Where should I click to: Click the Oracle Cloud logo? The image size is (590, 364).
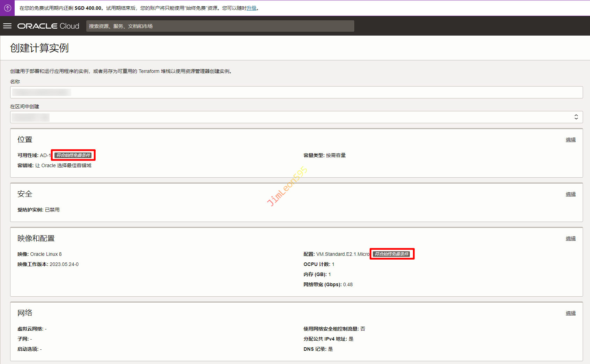[48, 26]
